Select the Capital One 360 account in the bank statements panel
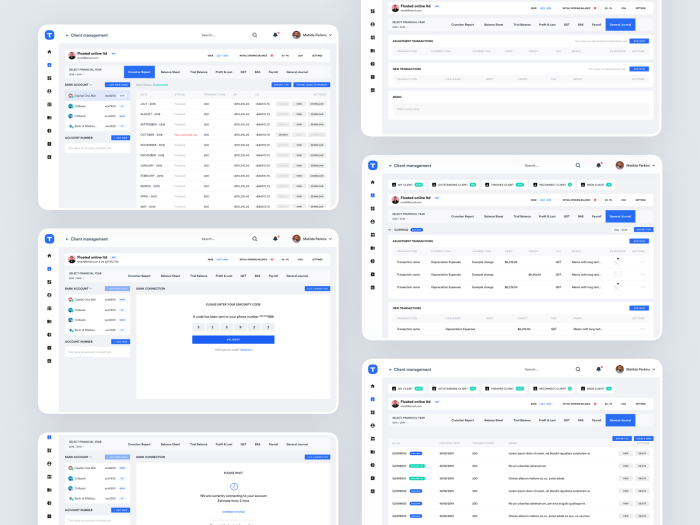The image size is (700, 525). [x=97, y=96]
